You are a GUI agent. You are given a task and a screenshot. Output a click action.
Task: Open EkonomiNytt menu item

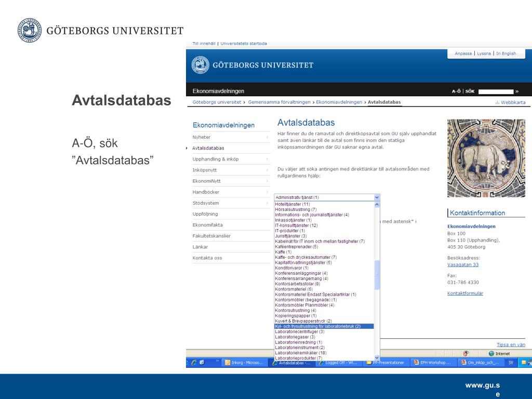click(x=207, y=181)
